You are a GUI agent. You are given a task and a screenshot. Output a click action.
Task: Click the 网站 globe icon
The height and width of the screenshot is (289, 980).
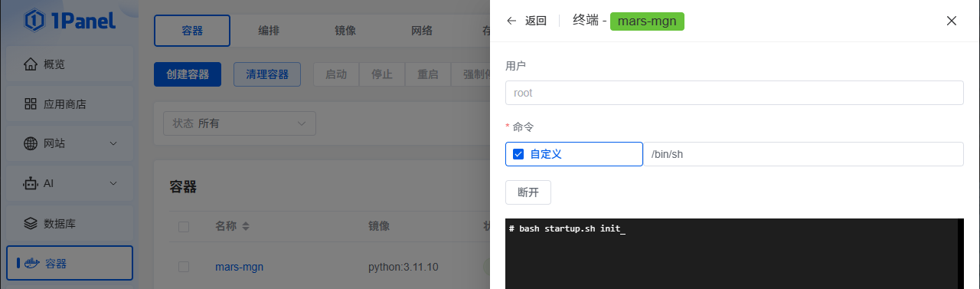[x=31, y=143]
